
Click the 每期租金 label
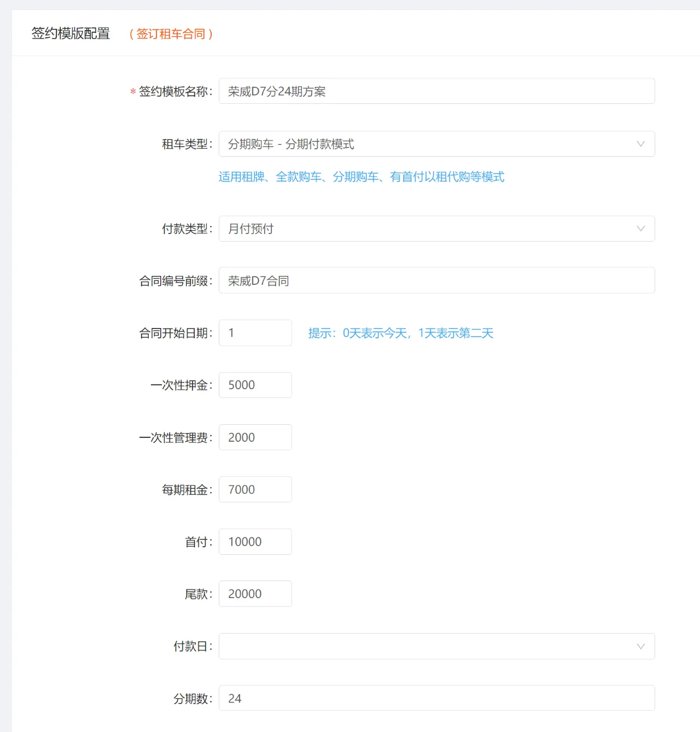tap(186, 490)
